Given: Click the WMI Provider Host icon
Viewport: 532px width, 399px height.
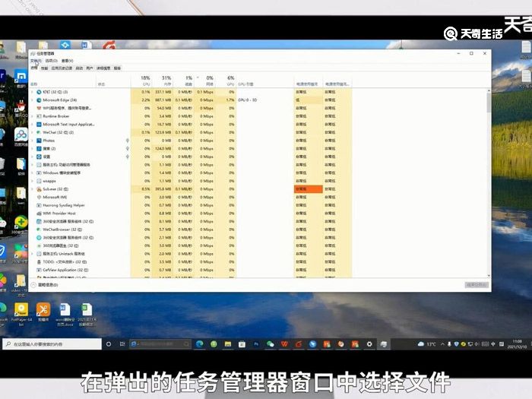Looking at the screenshot, I should (x=39, y=214).
